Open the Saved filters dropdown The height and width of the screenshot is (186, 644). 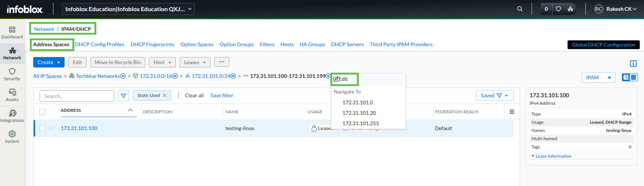click(x=494, y=95)
